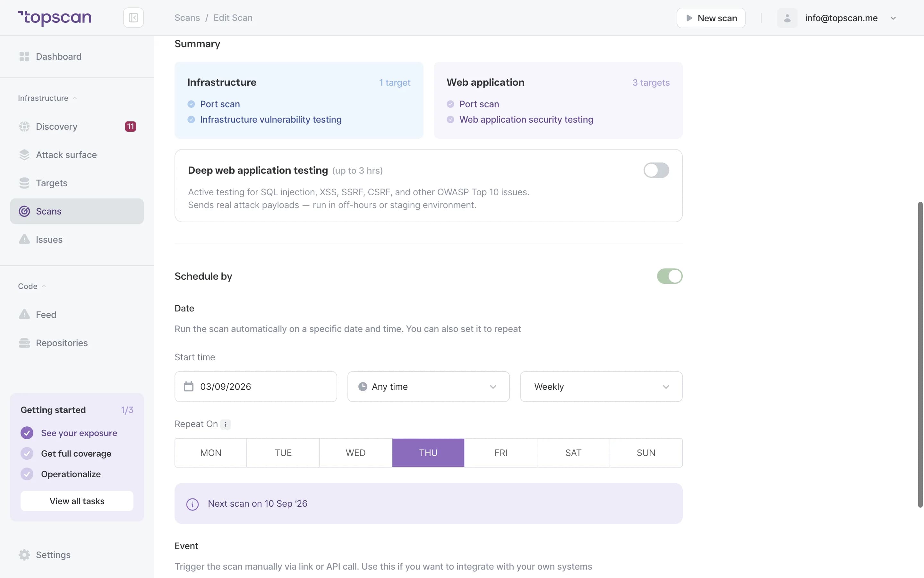Click Next scan on 10 Sep '26 text
924x578 pixels.
[257, 504]
